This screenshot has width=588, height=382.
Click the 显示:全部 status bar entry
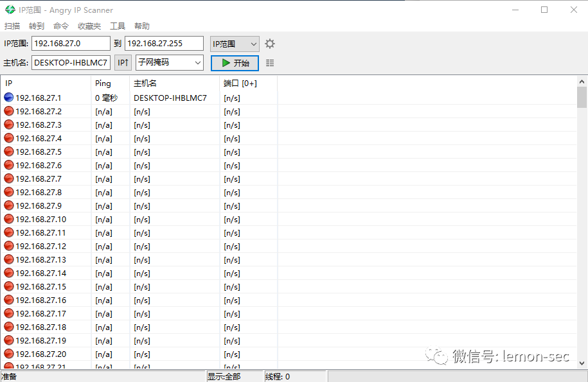[235, 376]
